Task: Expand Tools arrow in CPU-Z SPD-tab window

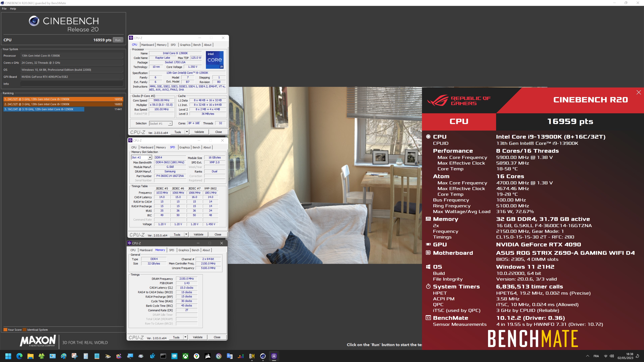Action: pyautogui.click(x=186, y=234)
